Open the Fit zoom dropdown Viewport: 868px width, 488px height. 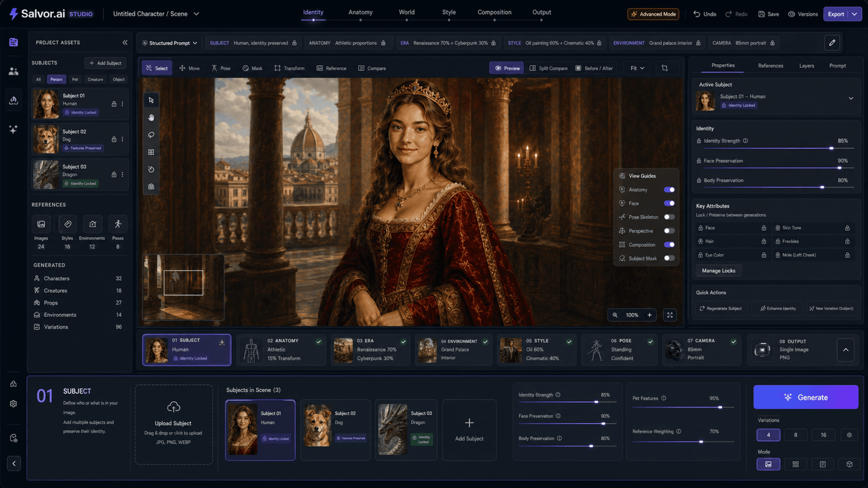pos(637,68)
